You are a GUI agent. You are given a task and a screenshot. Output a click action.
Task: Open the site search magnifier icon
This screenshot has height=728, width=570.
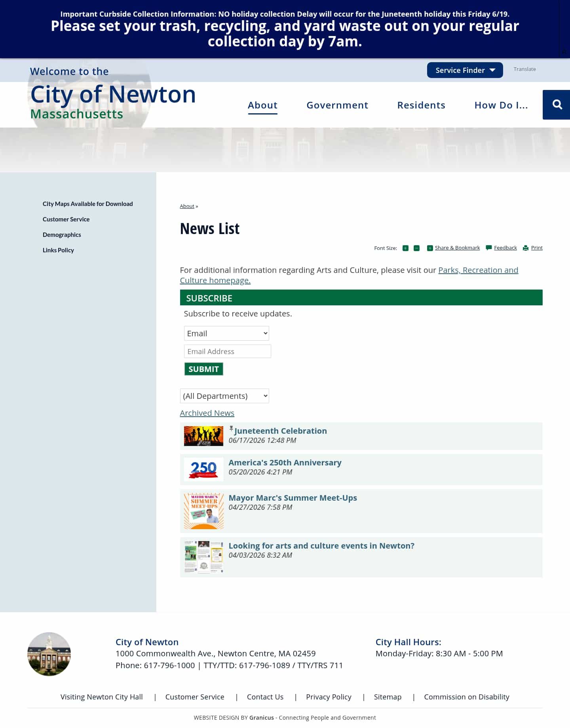pos(557,105)
